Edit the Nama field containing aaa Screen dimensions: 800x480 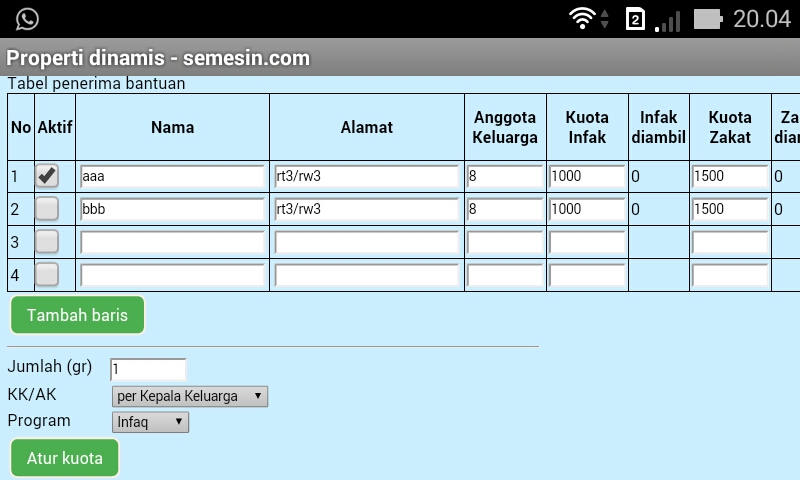[172, 177]
